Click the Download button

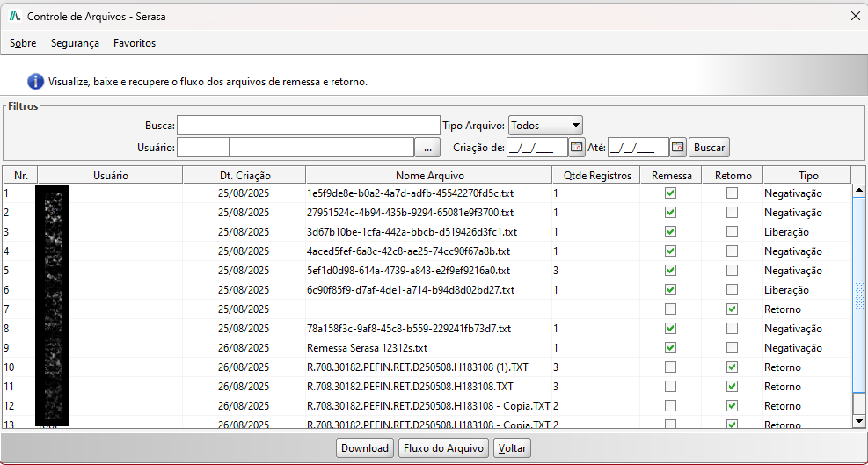coord(365,447)
